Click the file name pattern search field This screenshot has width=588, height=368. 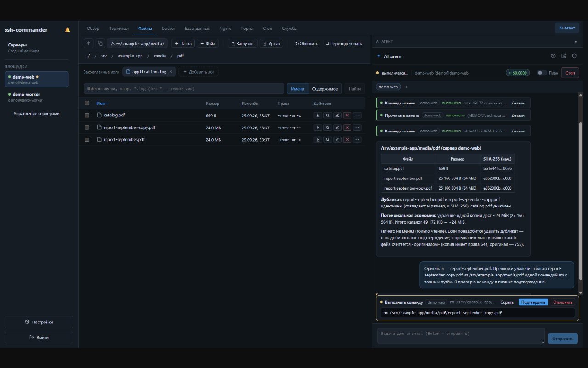(x=184, y=89)
